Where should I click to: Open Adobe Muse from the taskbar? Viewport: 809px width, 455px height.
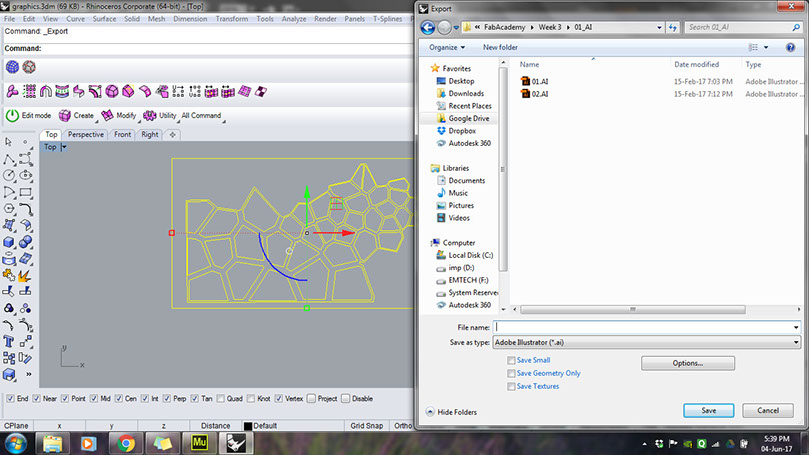[x=200, y=443]
